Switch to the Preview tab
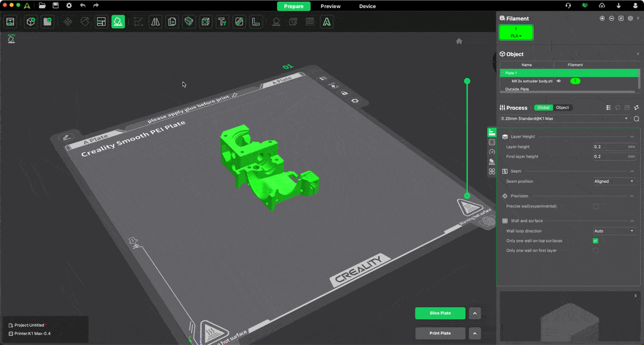This screenshot has height=345, width=644. (x=331, y=6)
